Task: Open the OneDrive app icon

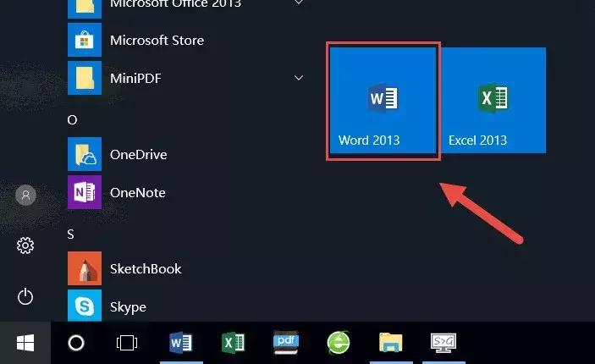Action: pyautogui.click(x=85, y=154)
